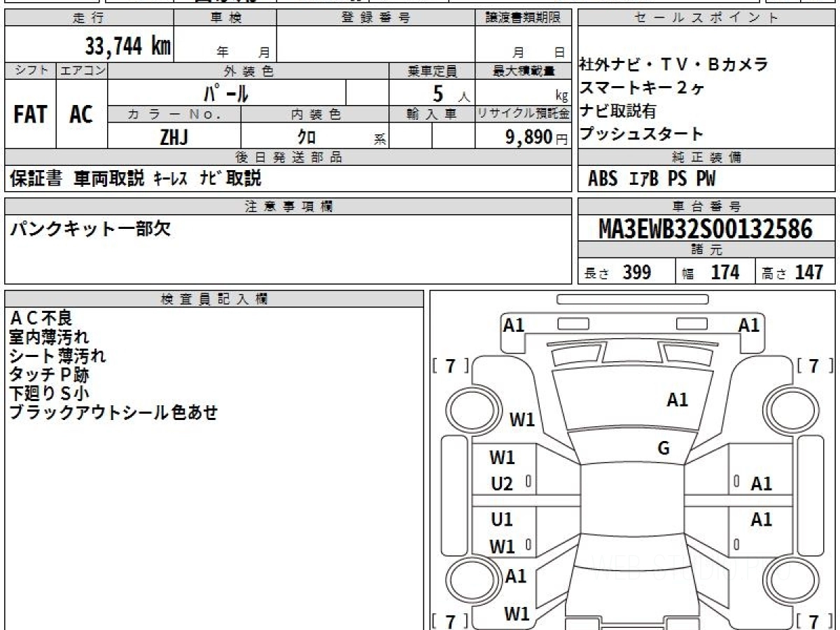Click the color code ZHJ
The height and width of the screenshot is (630, 840).
[x=174, y=137]
